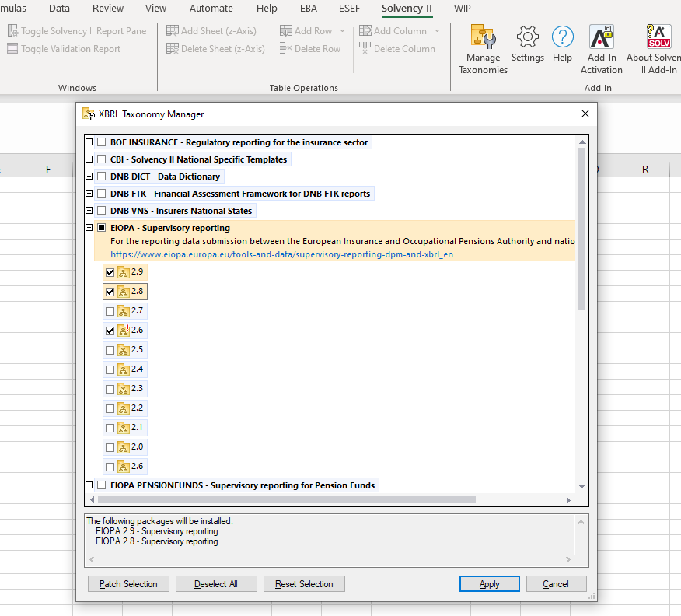This screenshot has width=681, height=616.
Task: Expand the CBI Solvency II node
Action: (89, 159)
